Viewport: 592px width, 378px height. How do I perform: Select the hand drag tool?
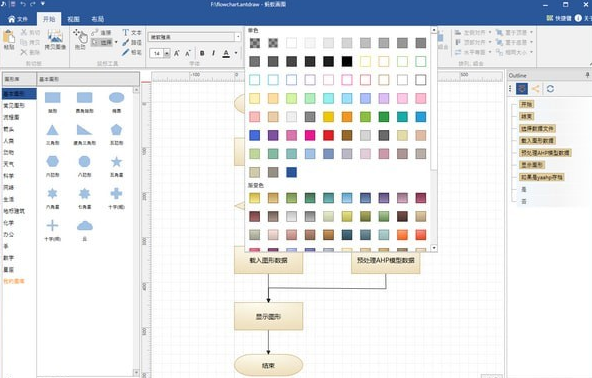(x=80, y=39)
